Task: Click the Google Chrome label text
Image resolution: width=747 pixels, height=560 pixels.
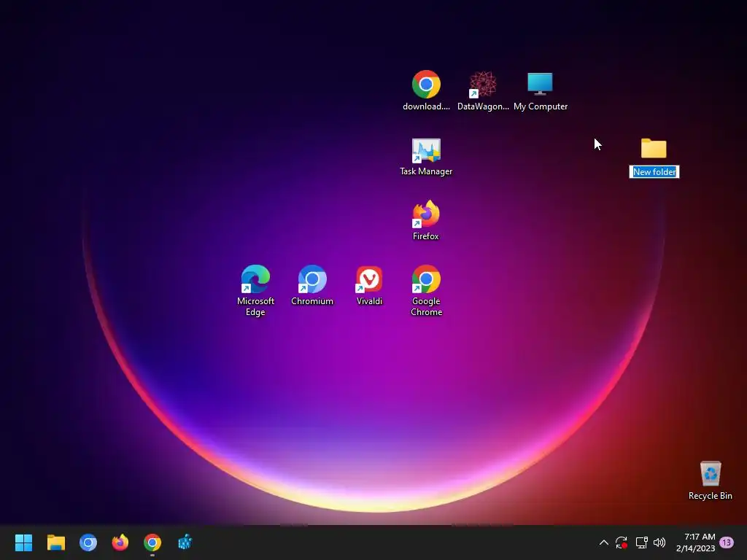Action: pos(426,307)
